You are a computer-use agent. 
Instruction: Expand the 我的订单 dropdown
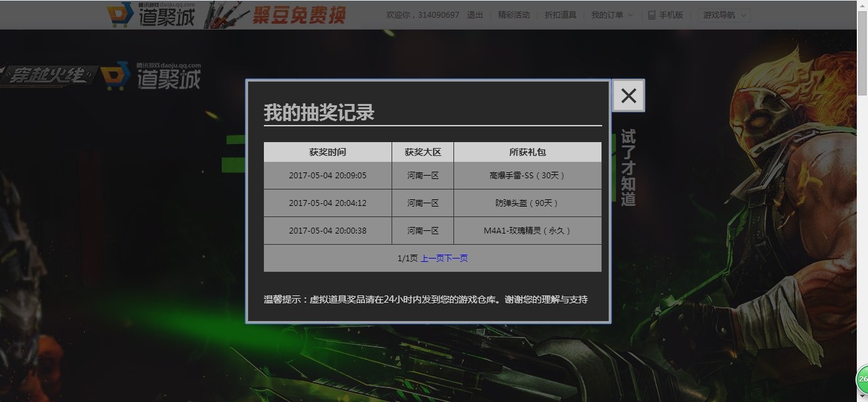tap(612, 14)
